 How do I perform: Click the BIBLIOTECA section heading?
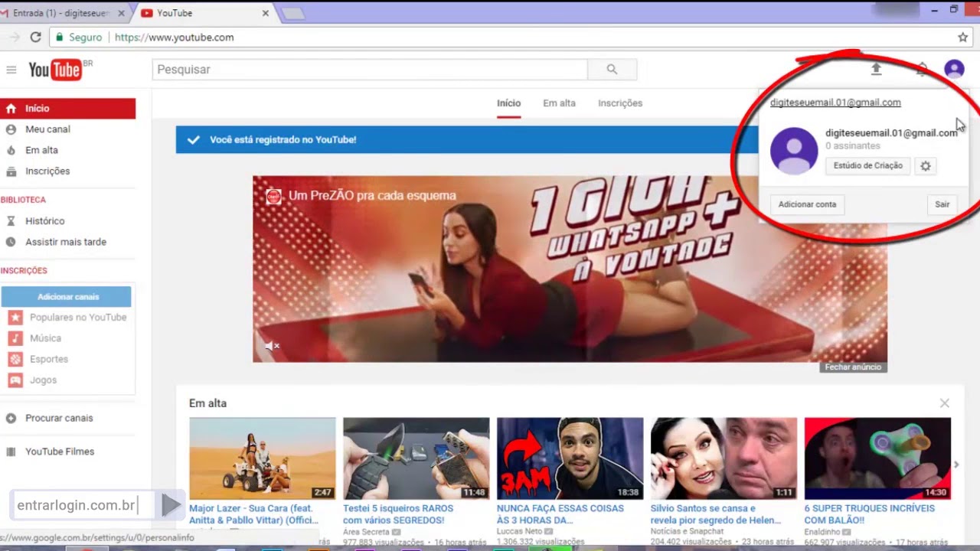[23, 200]
